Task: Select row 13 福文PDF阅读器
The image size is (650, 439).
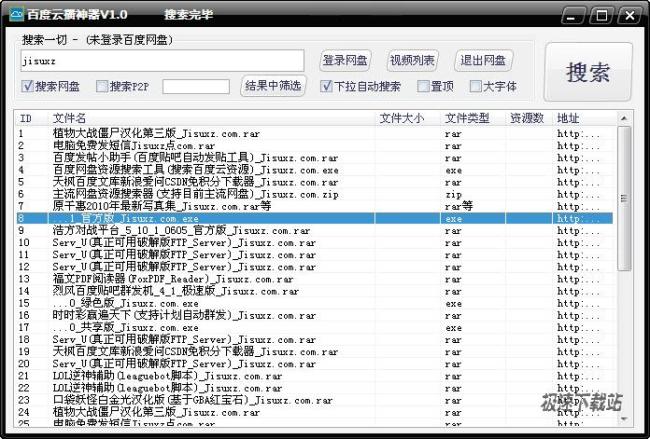Action: 314,279
